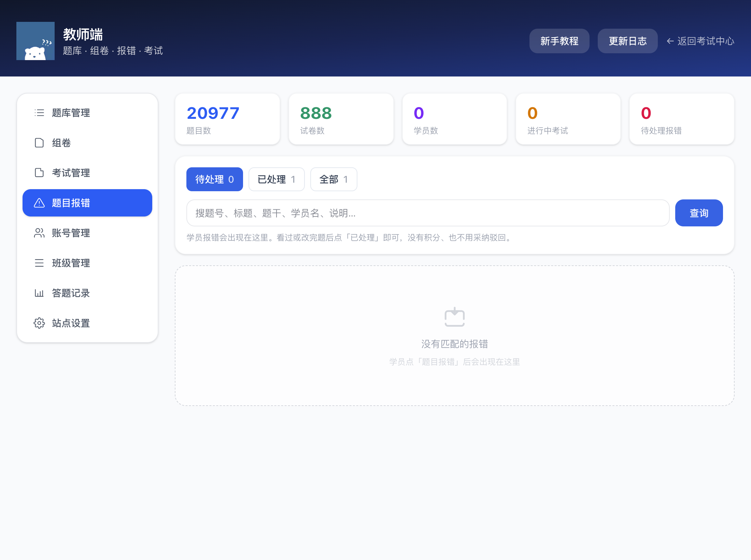Click the 待处理报错 stat card
This screenshot has height=560, width=751.
click(682, 119)
